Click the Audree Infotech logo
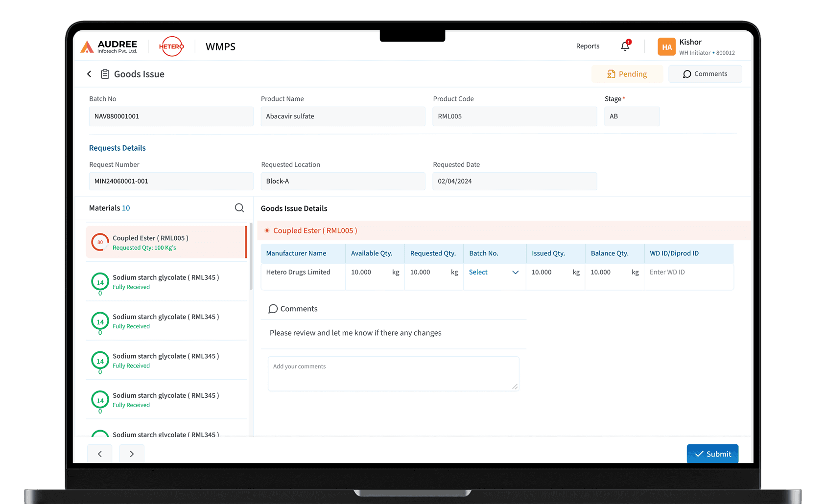This screenshot has width=826, height=504. 109,47
